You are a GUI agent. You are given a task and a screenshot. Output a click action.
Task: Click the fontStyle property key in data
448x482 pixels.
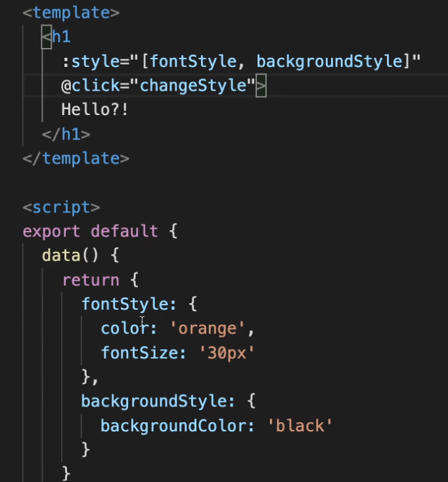(x=125, y=304)
